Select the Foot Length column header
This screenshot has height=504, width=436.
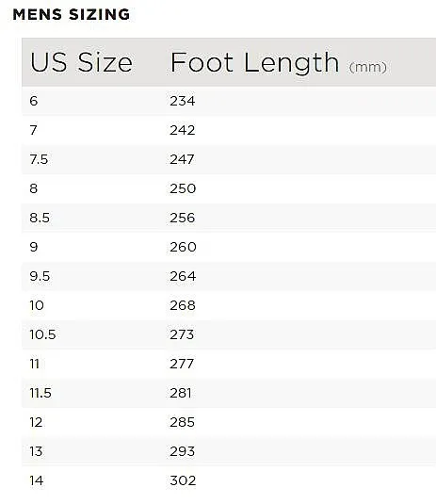pos(254,63)
